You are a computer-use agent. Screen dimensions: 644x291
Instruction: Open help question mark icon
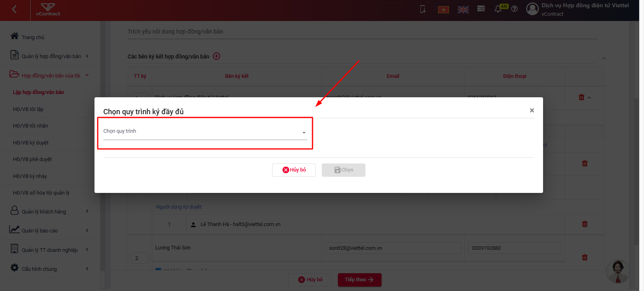coord(514,9)
